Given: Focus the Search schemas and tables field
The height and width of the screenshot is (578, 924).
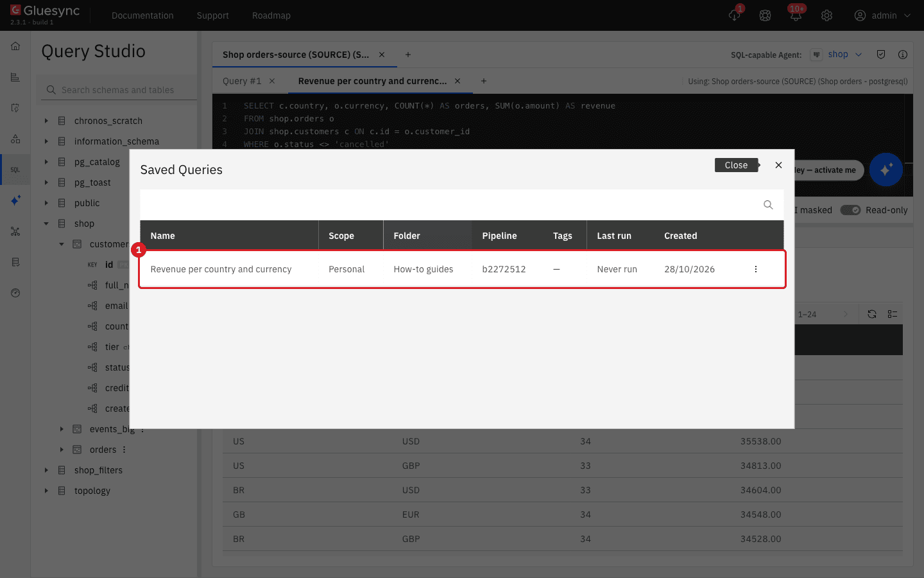Looking at the screenshot, I should [x=120, y=90].
